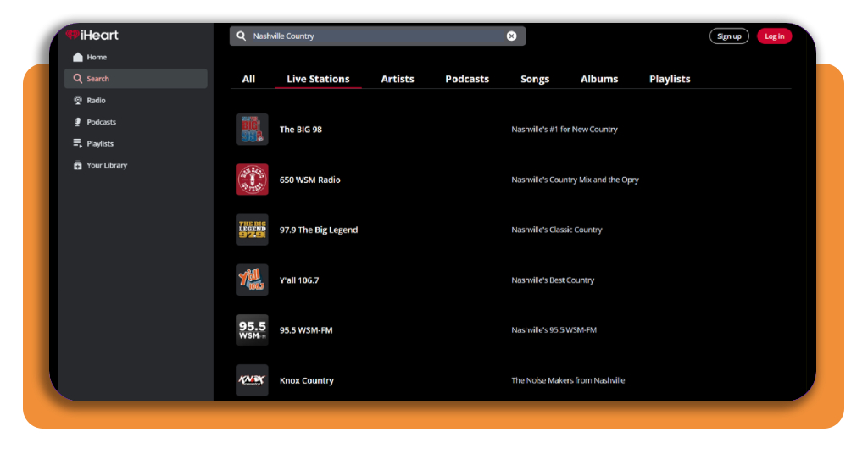
Task: Switch to the Playlists tab
Action: pos(670,79)
